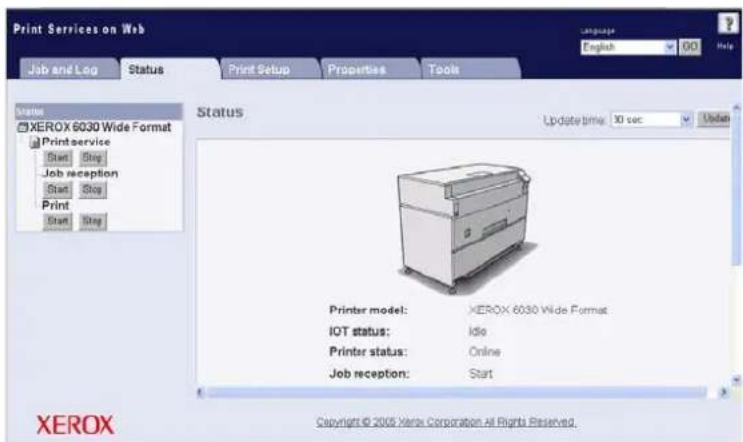Click Start under Print
Screen dimensions: 743x442
click(x=58, y=221)
